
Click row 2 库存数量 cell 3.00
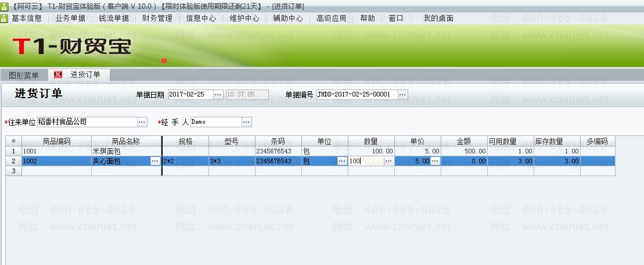[556, 161]
